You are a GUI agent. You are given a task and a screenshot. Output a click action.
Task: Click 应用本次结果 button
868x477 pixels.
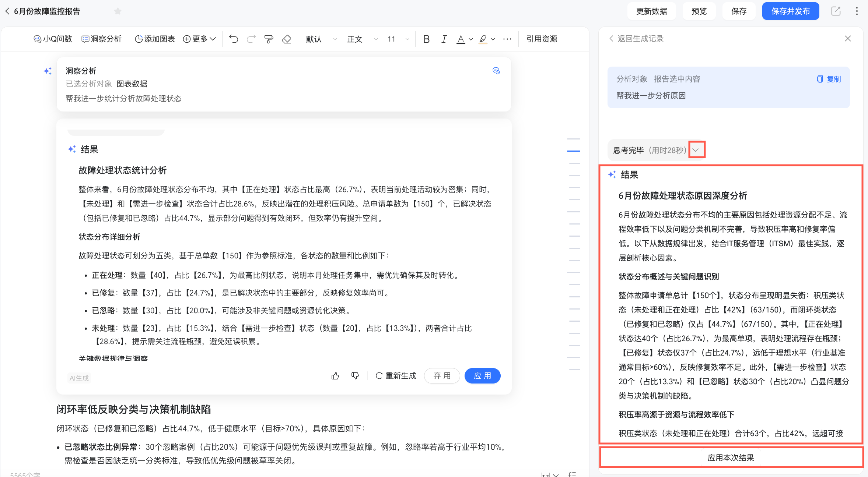pos(731,457)
